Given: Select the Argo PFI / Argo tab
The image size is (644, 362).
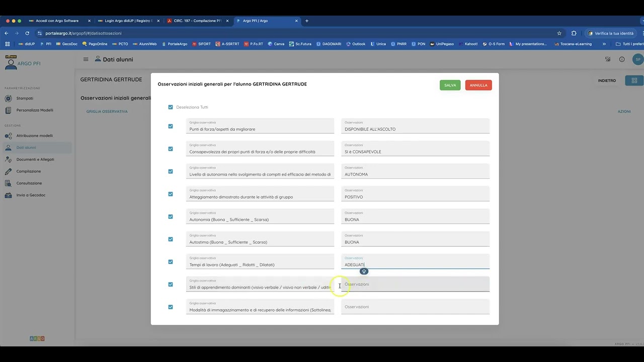Looking at the screenshot, I should click(267, 21).
